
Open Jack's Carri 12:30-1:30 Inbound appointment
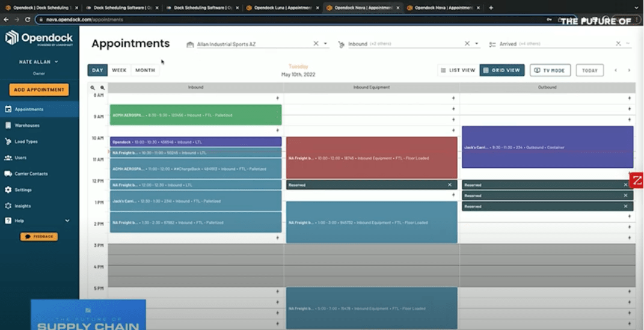click(195, 201)
